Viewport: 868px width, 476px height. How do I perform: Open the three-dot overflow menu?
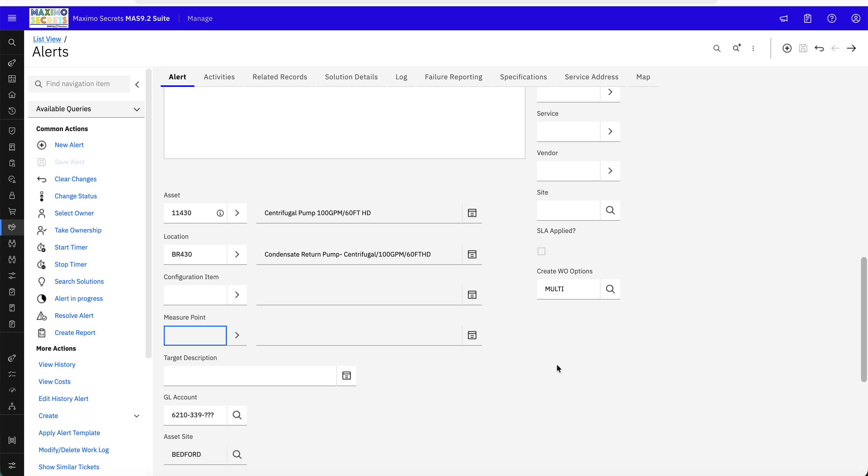click(x=753, y=48)
